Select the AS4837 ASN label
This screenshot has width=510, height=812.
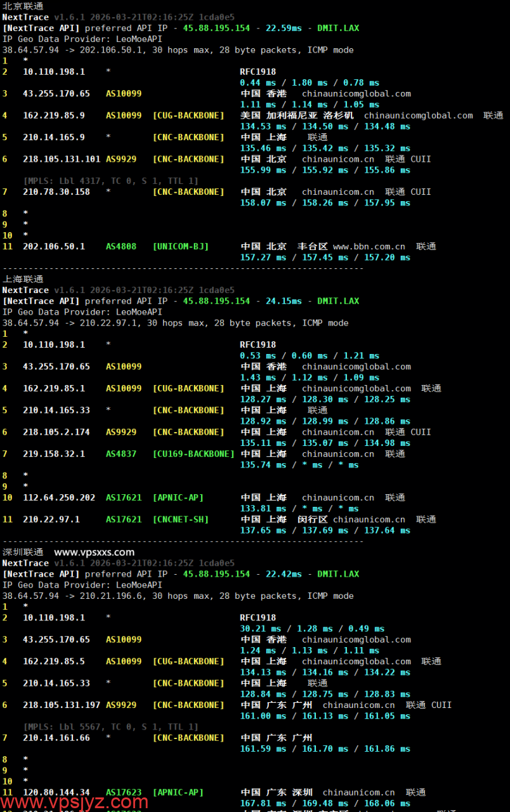click(121, 454)
